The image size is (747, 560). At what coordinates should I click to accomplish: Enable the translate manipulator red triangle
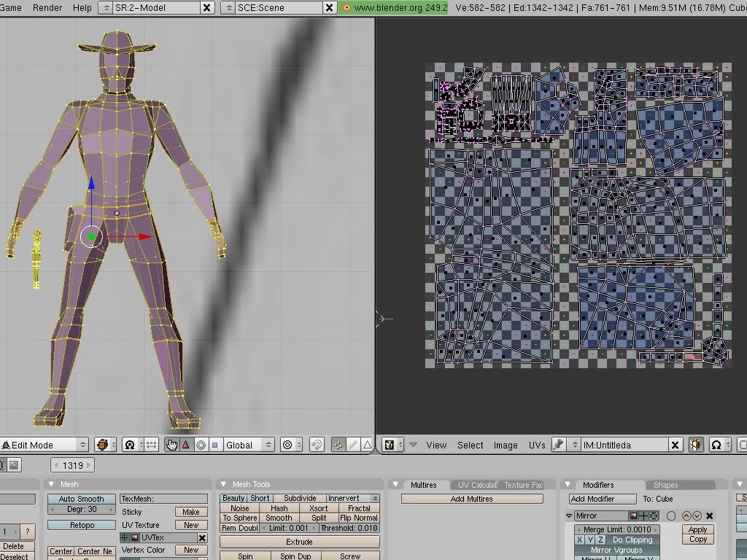(x=186, y=445)
